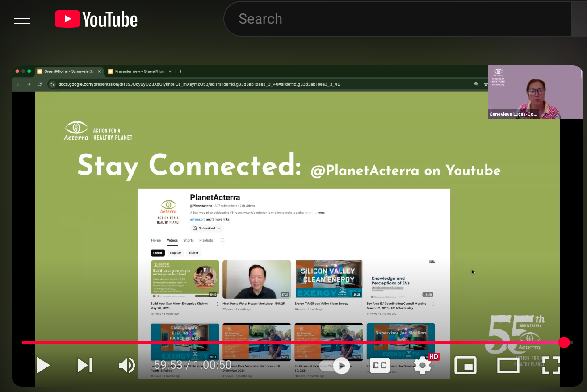Click the browser forward arrow in video
Screen dimensions: 587x392
tap(29, 84)
